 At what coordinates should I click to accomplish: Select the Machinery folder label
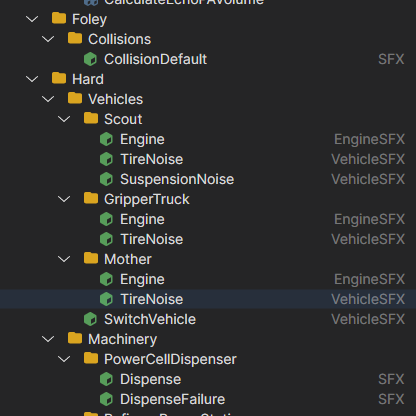(122, 339)
